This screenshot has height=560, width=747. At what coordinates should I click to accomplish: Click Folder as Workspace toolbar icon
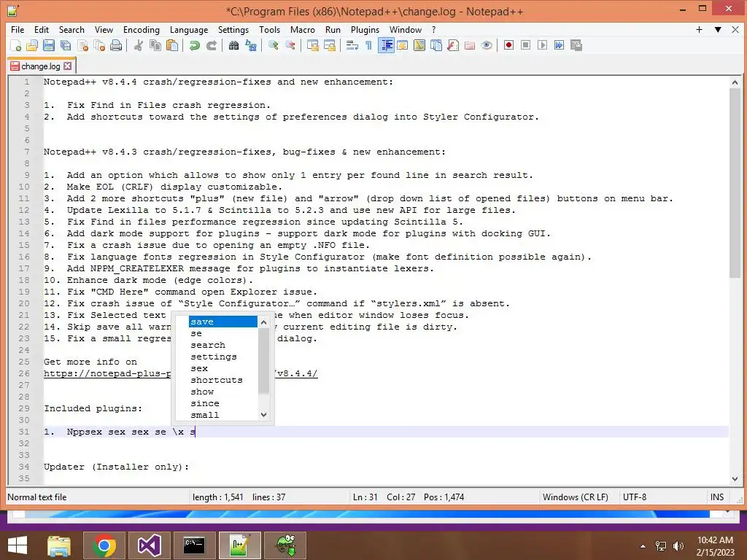point(470,45)
